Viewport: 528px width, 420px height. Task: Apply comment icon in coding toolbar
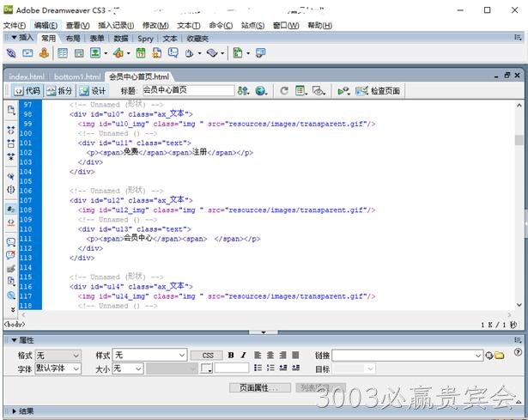coord(11,242)
